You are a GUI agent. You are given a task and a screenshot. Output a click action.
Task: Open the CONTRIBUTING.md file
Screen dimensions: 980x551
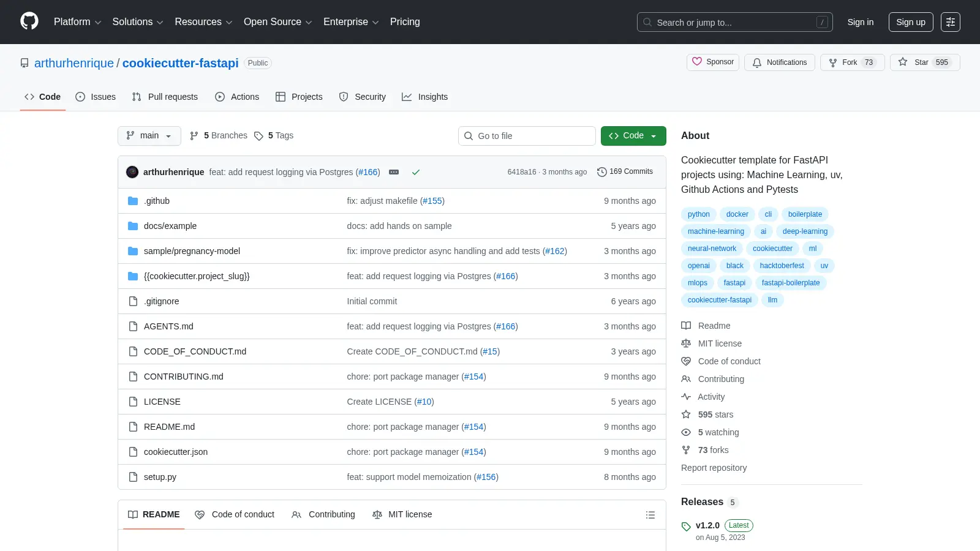[184, 377]
